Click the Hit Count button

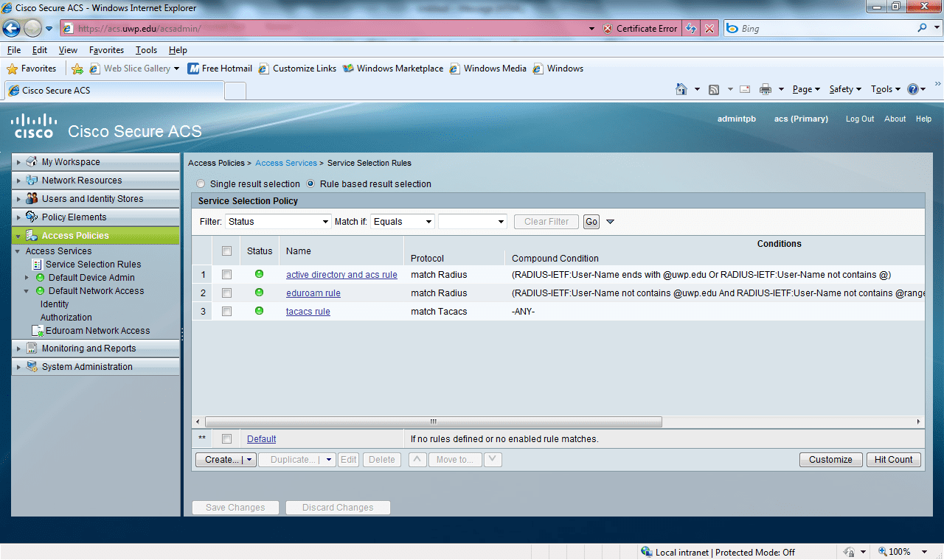894,459
